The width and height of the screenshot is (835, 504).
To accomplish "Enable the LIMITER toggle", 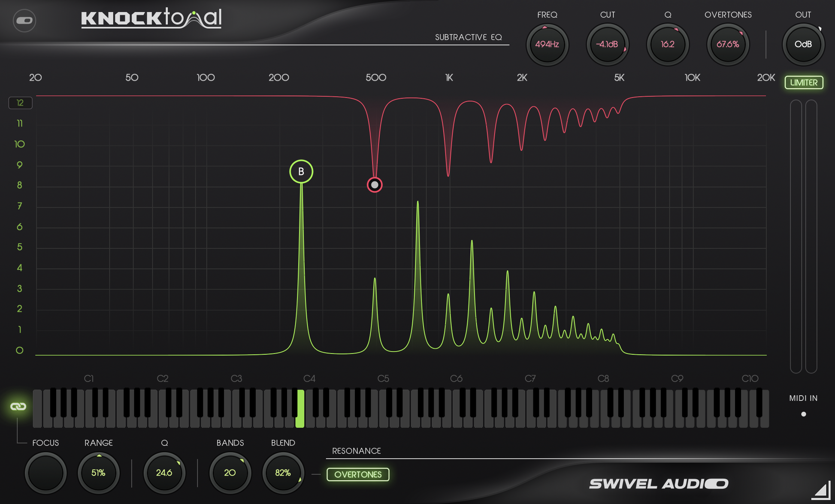I will [x=803, y=82].
